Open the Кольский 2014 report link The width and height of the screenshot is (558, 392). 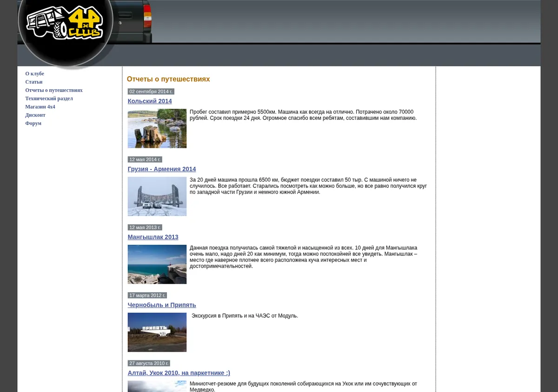point(150,101)
